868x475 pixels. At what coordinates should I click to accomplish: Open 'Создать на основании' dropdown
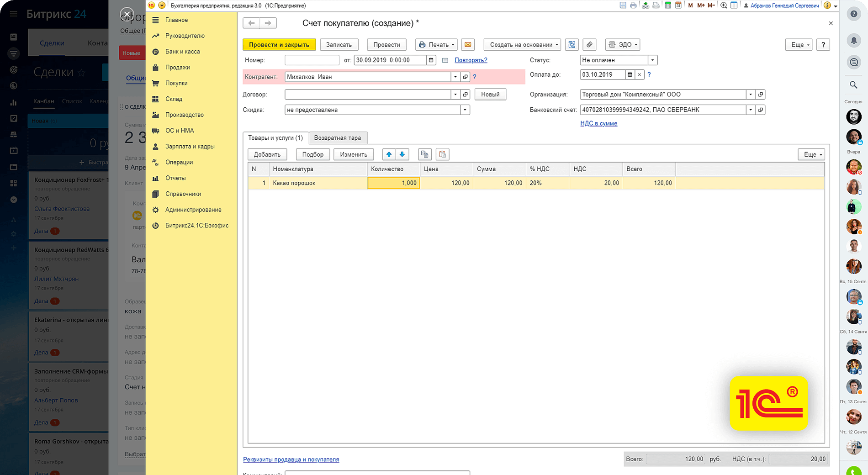click(524, 45)
